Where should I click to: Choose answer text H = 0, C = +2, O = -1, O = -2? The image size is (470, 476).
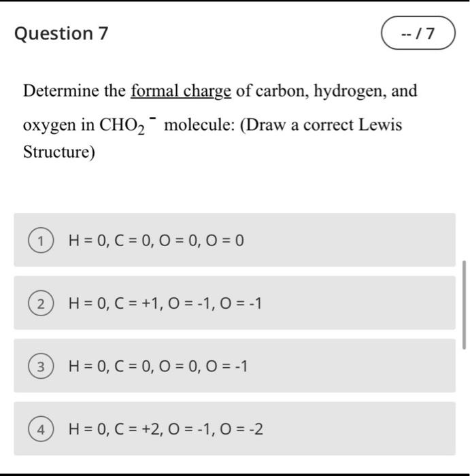(x=166, y=429)
